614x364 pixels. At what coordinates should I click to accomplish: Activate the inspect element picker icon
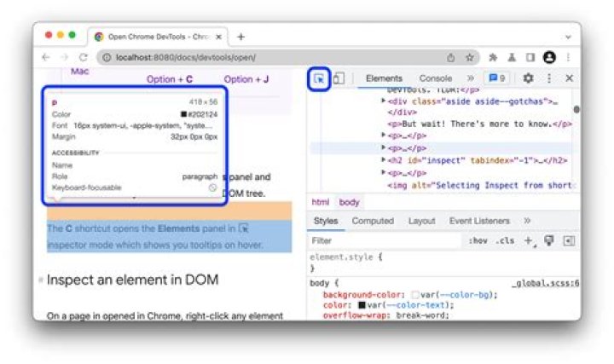point(319,78)
